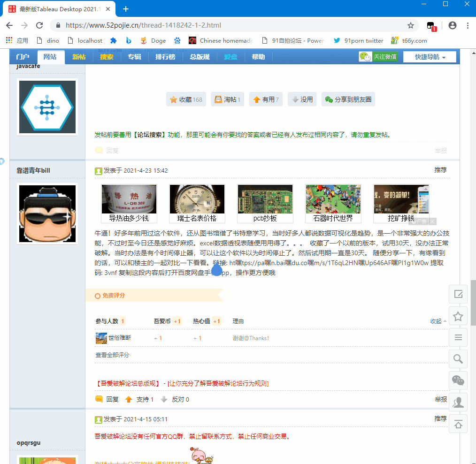Share via the 分享到朋友圈 button
The width and height of the screenshot is (476, 464).
[348, 99]
